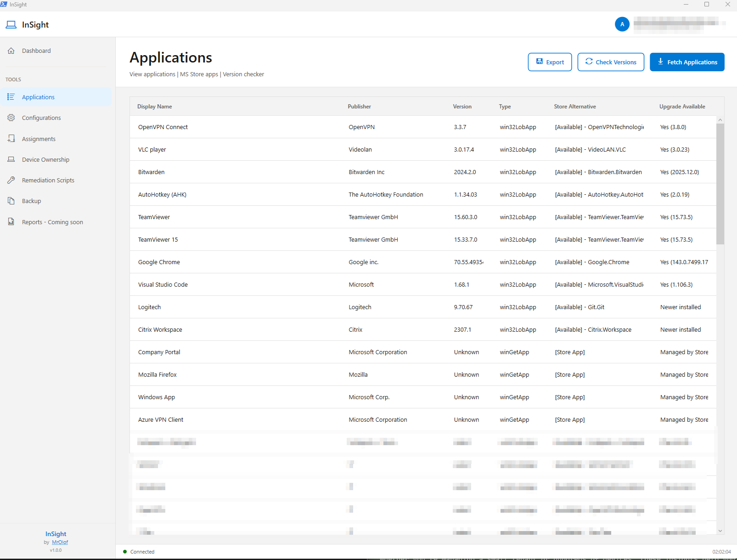Viewport: 737px width, 560px height.
Task: Click the 'Yes (3.8.0)' upgrade cell
Action: click(x=673, y=127)
